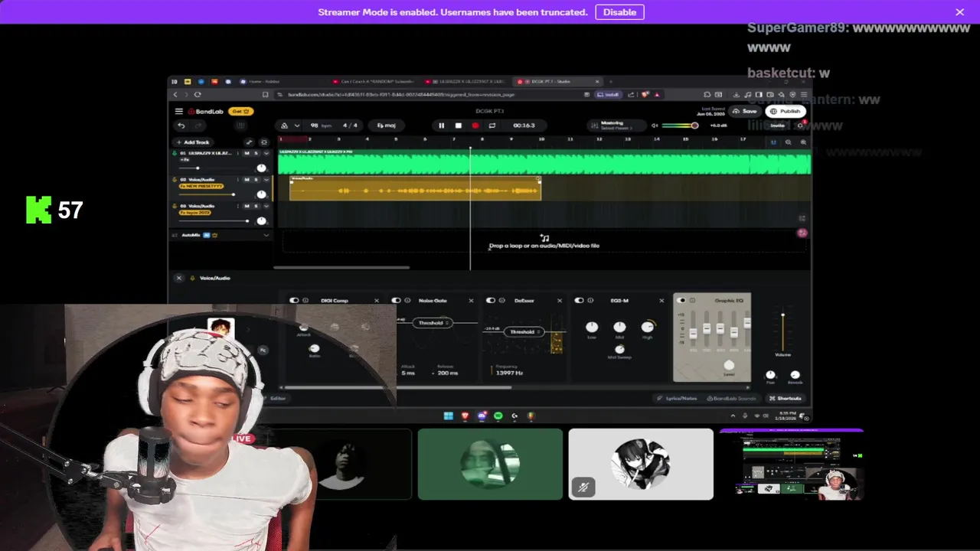Image resolution: width=980 pixels, height=551 pixels.
Task: Open the DeEsser Threshold dropdown
Action: click(524, 332)
